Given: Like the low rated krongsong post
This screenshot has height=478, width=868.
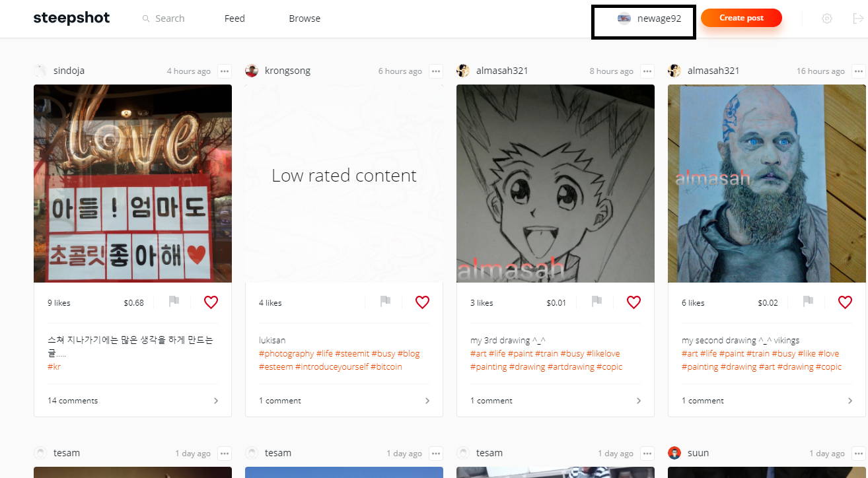Looking at the screenshot, I should point(422,302).
